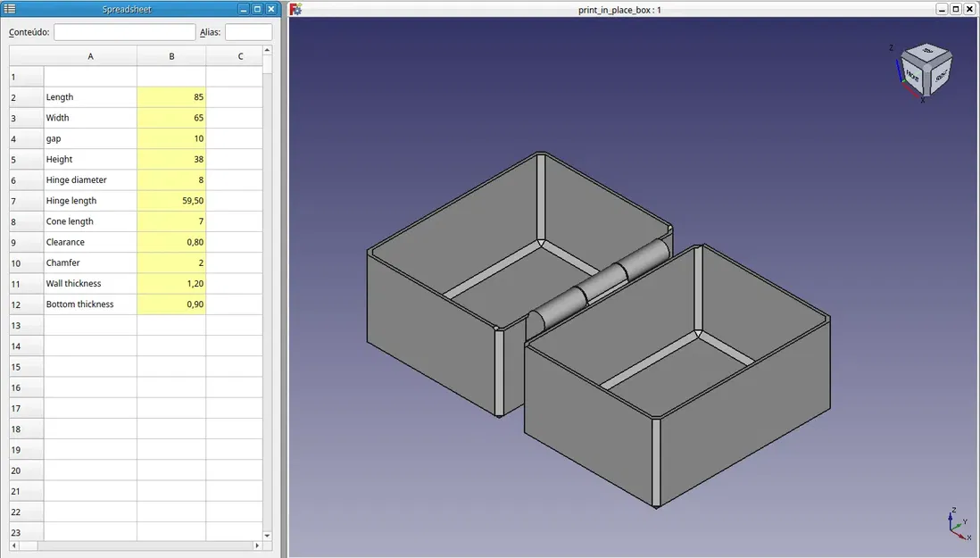This screenshot has height=558, width=980.
Task: Select the Hinge diameter value 8 cell
Action: pos(171,179)
